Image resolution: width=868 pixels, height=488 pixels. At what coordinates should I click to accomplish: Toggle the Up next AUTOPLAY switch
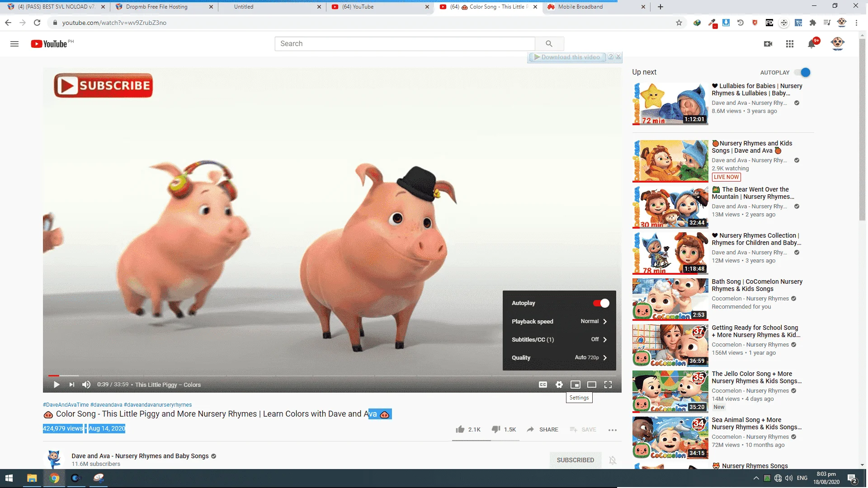tap(802, 72)
